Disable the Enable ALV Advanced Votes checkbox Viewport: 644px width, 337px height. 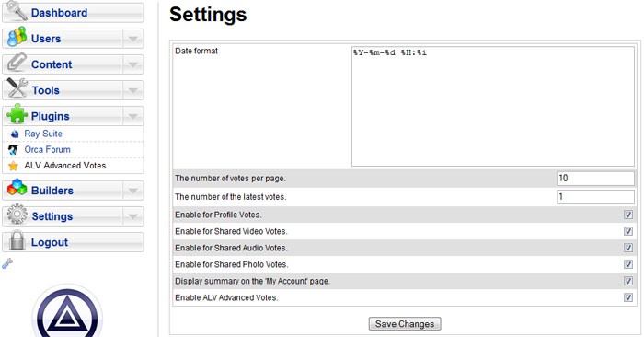tap(628, 297)
